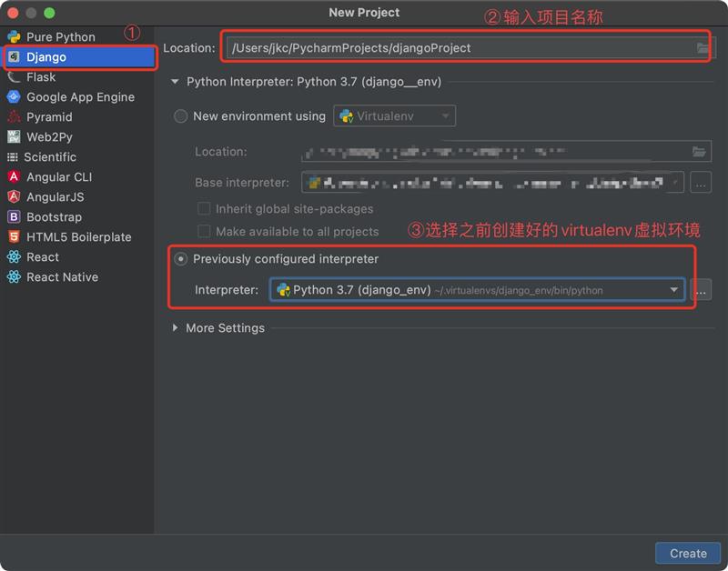Screen dimensions: 728x571
Task: Click the React Native label
Action: [x=62, y=277]
